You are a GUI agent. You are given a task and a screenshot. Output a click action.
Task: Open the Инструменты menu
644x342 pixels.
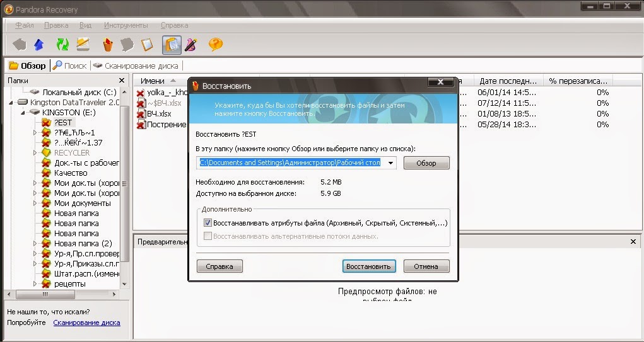click(126, 25)
